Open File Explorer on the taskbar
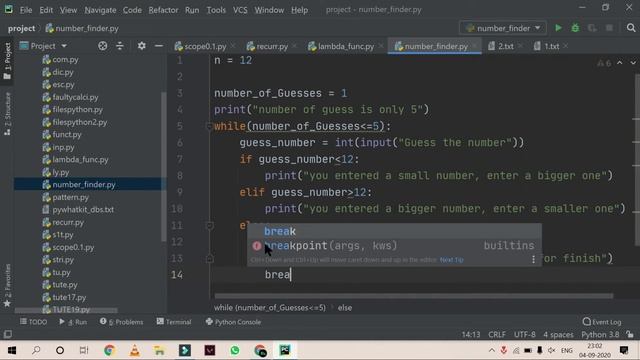The width and height of the screenshot is (640, 360). click(x=159, y=350)
